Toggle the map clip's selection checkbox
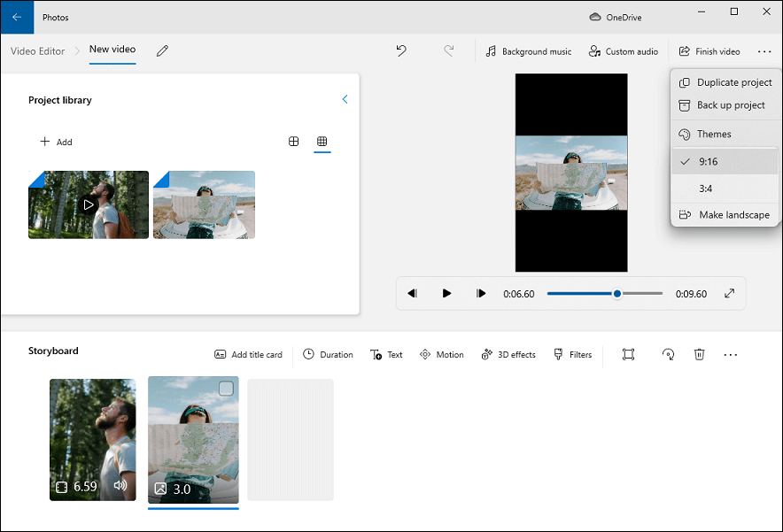Viewport: 783px width, 532px height. 226,389
